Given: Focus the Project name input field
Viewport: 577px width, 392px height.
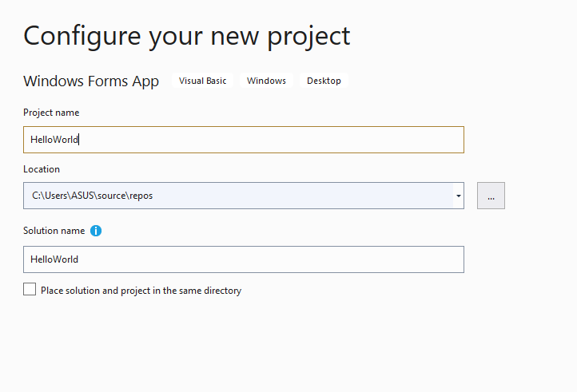Looking at the screenshot, I should (x=244, y=140).
